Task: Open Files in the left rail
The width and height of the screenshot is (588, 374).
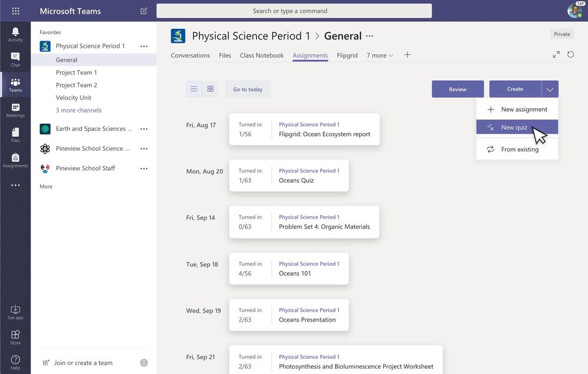Action: (15, 135)
